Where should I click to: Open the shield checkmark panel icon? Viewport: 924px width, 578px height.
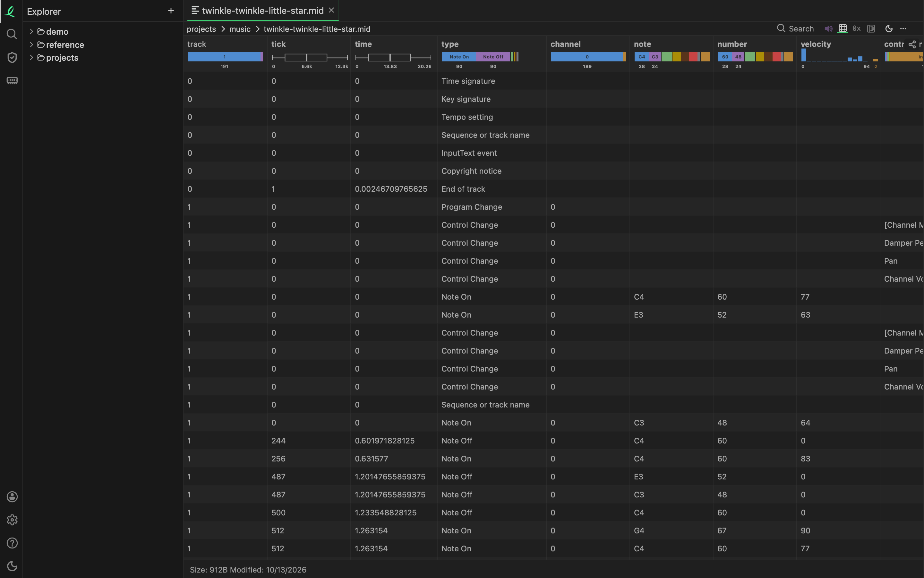12,57
